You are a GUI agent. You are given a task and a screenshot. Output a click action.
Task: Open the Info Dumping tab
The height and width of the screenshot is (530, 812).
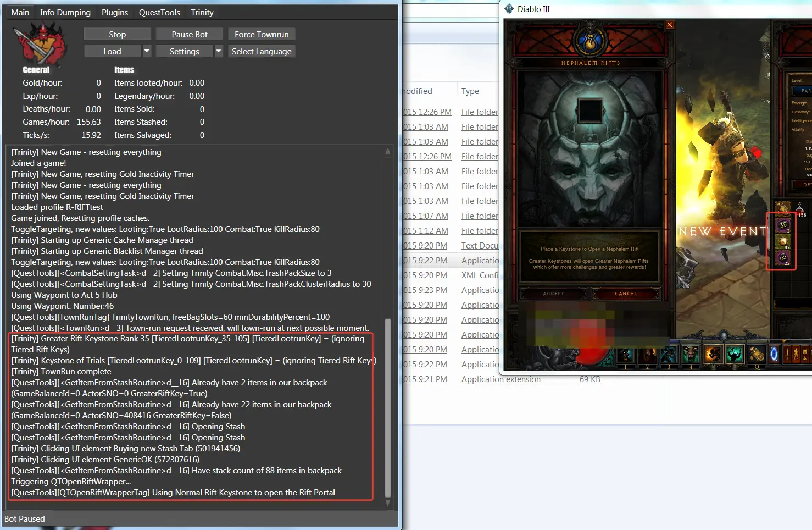tap(65, 12)
